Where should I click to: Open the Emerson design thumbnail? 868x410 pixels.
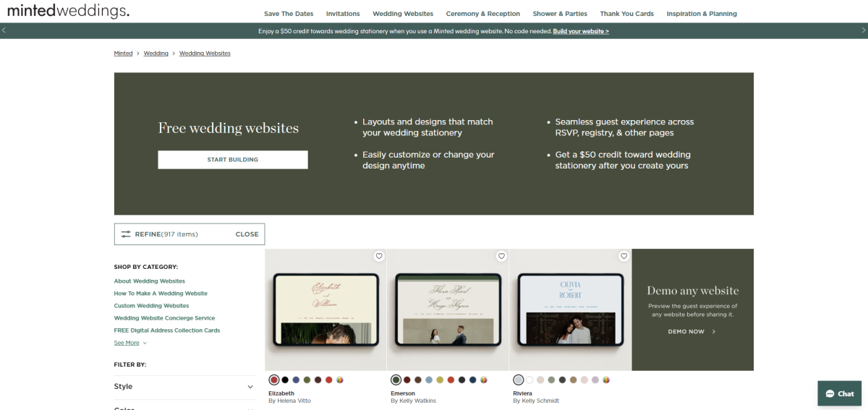pos(448,310)
